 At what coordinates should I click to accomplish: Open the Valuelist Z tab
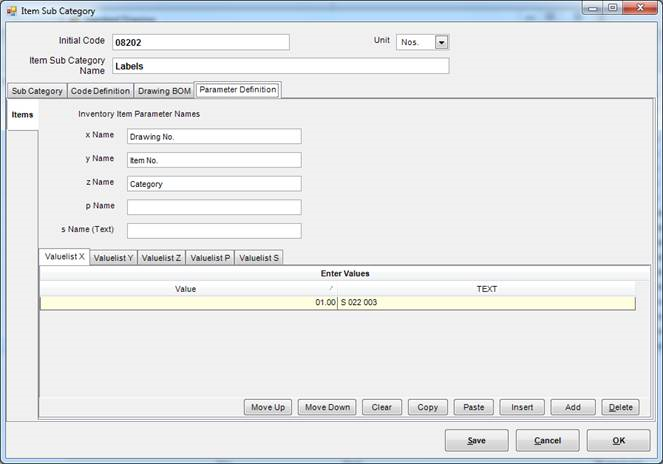point(161,258)
